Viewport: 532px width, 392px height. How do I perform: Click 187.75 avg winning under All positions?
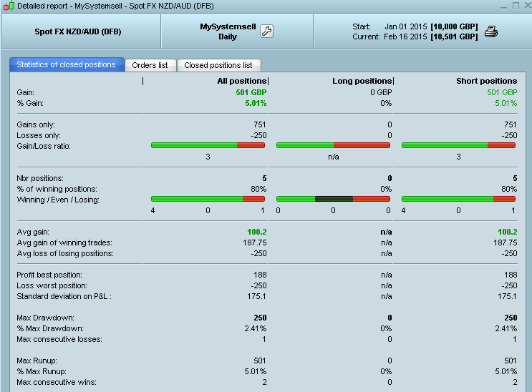[255, 242]
